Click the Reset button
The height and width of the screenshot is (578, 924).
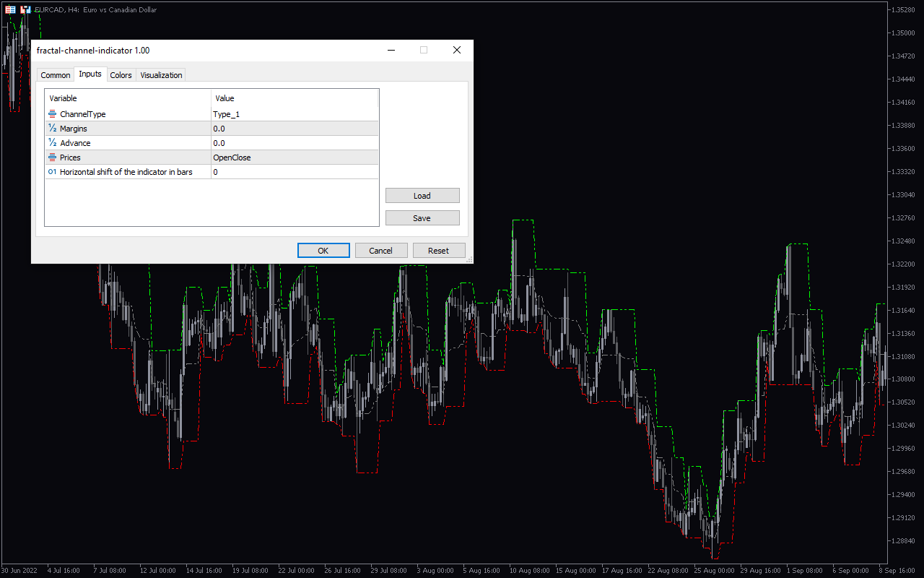point(439,251)
